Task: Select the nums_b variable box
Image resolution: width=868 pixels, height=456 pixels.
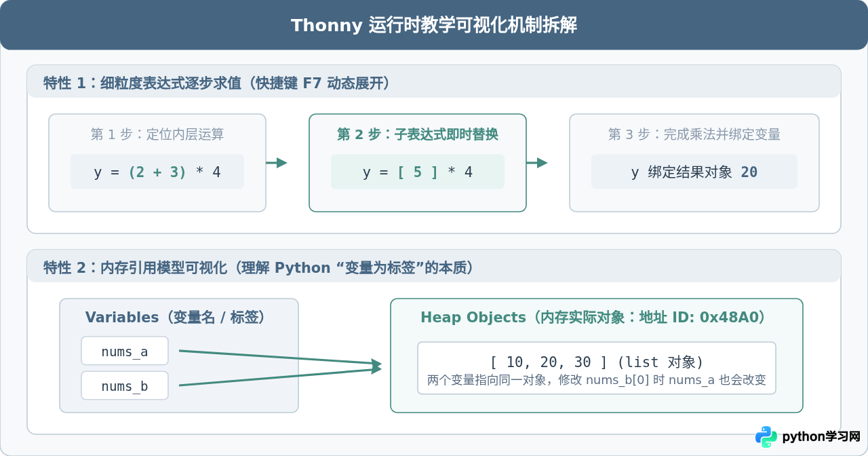Action: pyautogui.click(x=125, y=385)
